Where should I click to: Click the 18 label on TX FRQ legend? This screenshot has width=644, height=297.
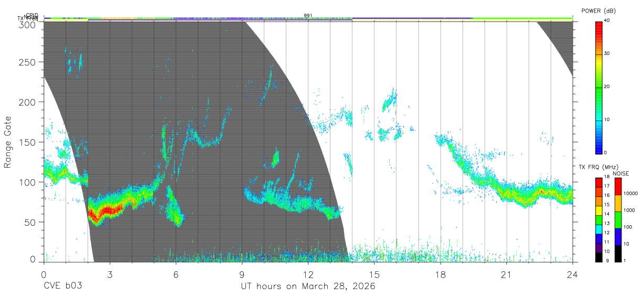coord(607,177)
